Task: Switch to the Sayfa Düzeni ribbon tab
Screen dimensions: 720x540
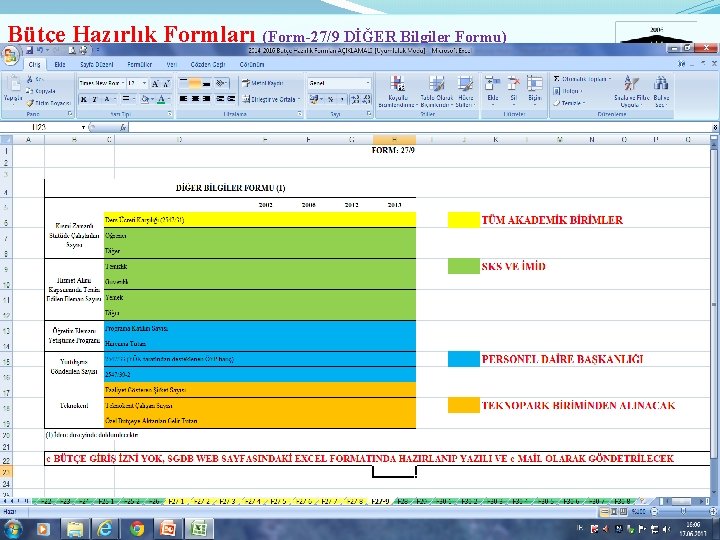Action: tap(96, 64)
